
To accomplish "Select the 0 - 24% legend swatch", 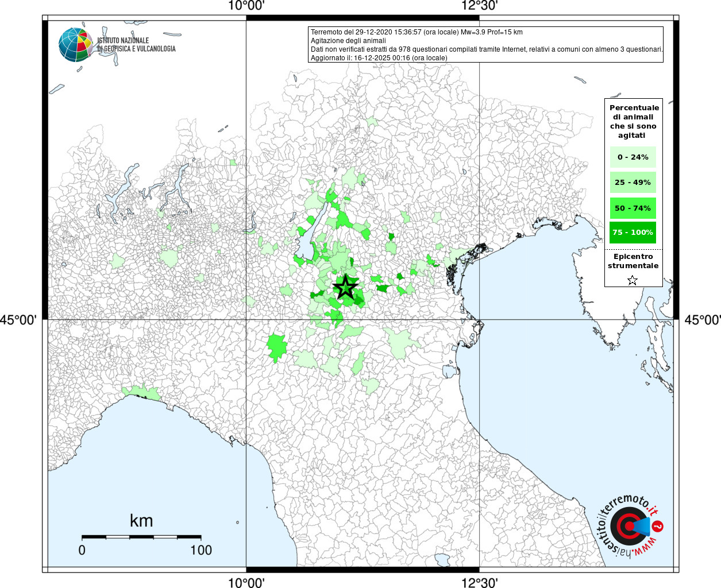I will coord(633,157).
